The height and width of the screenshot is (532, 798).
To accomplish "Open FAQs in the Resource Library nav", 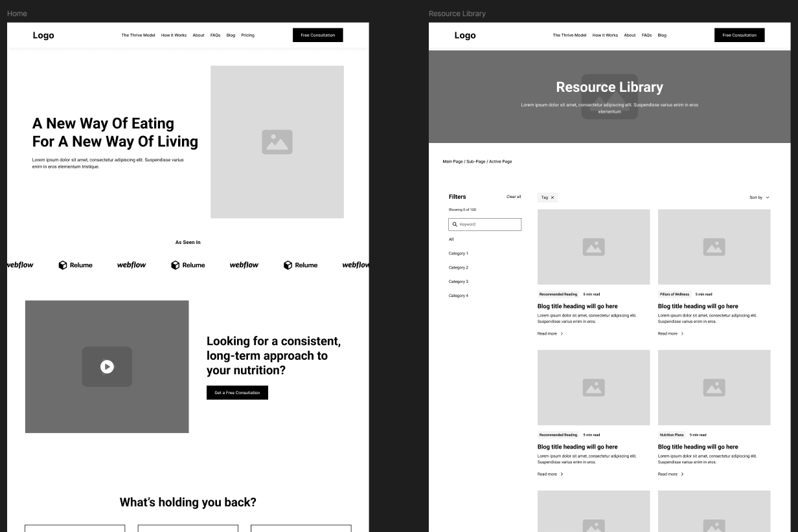I will coord(646,36).
